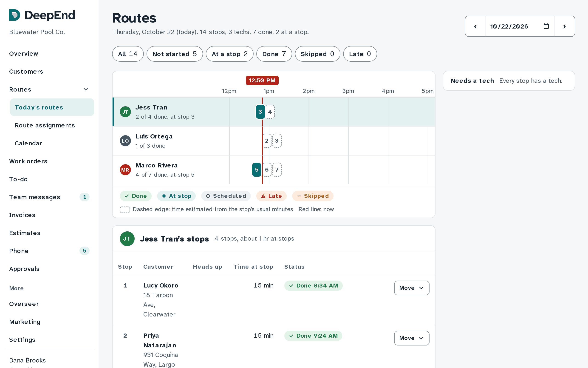The height and width of the screenshot is (368, 588).
Task: Go to the previous day arrow
Action: (475, 26)
